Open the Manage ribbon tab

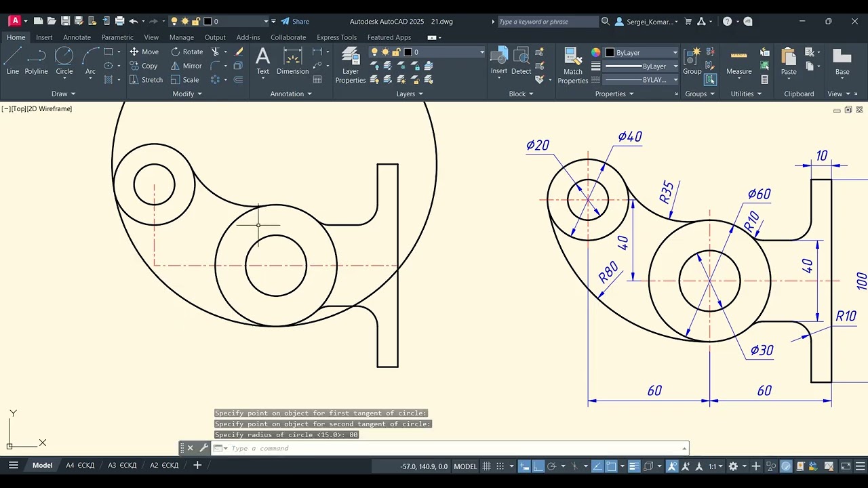pos(182,37)
